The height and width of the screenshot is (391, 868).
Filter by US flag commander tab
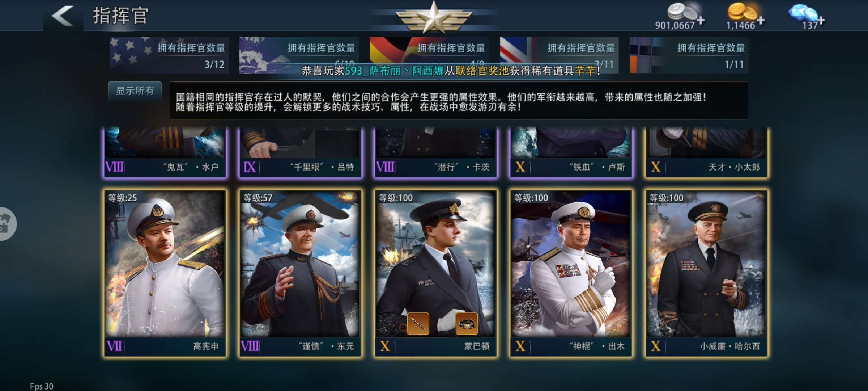[x=169, y=55]
